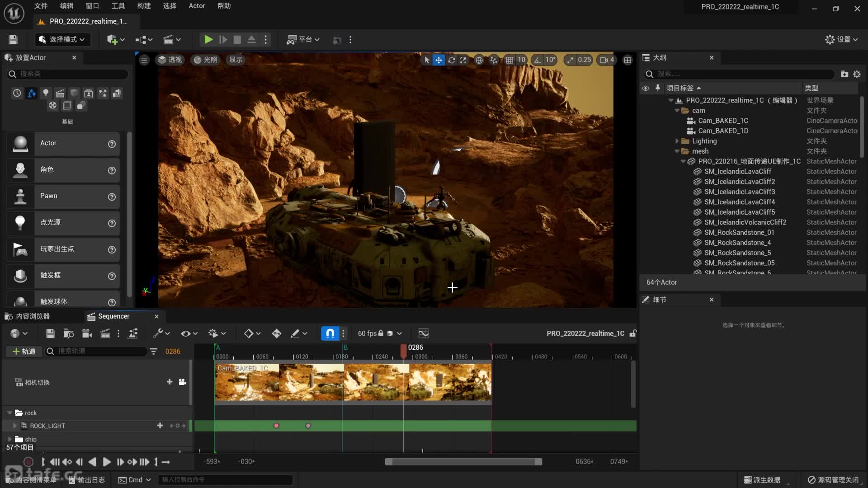868x488 pixels.
Task: Add section with plus on ROCK_LIGHT track
Action: 160,426
